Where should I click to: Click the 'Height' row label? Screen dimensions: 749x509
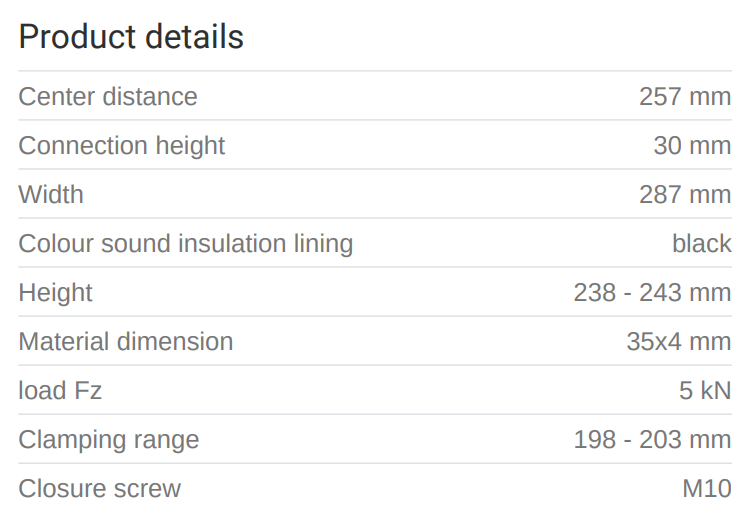tap(55, 292)
